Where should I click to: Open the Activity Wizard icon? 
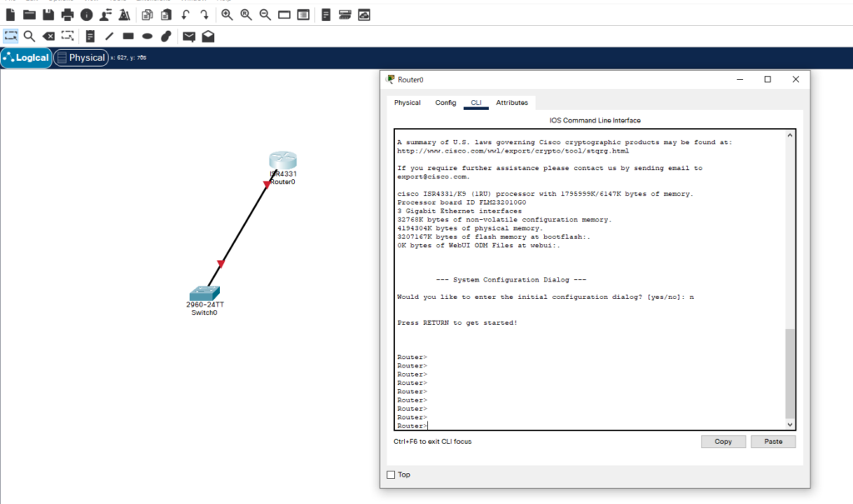click(x=125, y=15)
